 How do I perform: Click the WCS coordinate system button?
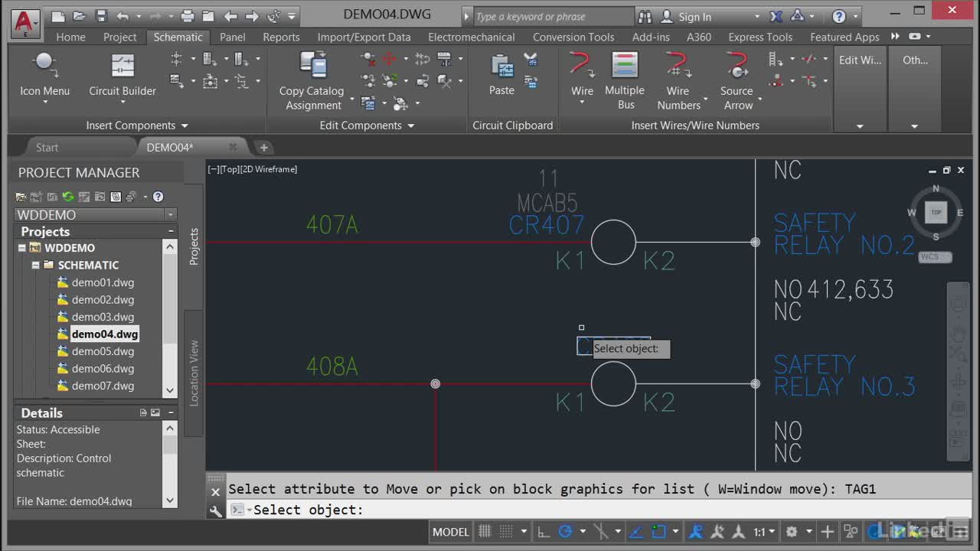point(934,257)
